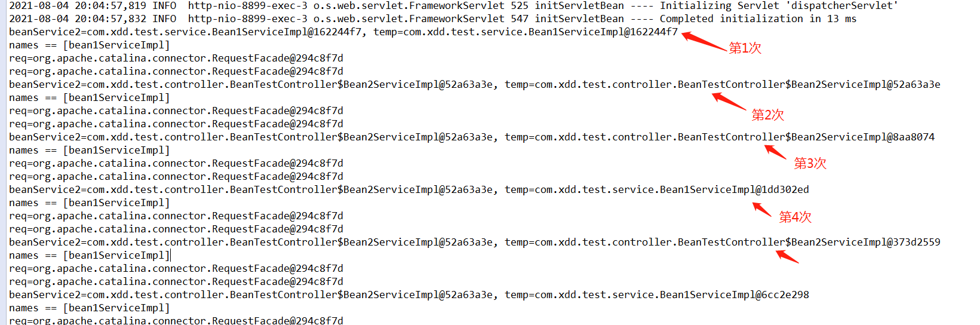Click the 20:04:57,819 timestamp in the log
The height and width of the screenshot is (325, 980).
click(110, 5)
